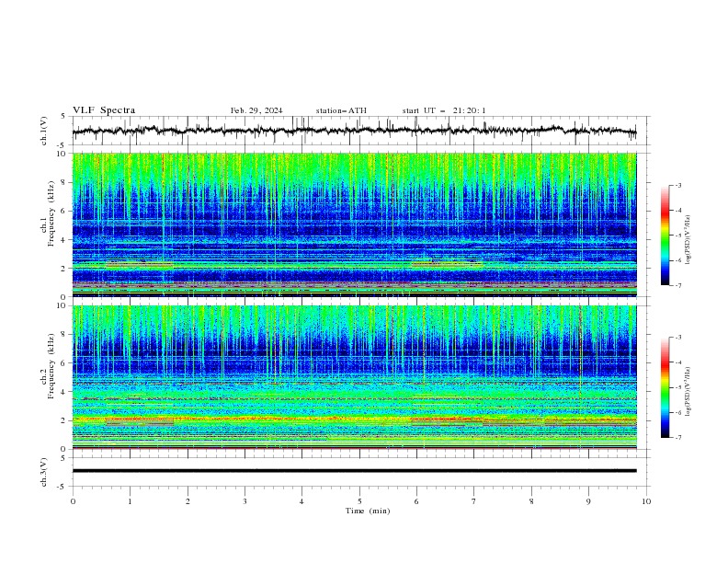Click the time axis tick label '10'
This screenshot has height=563, width=728.
646,501
